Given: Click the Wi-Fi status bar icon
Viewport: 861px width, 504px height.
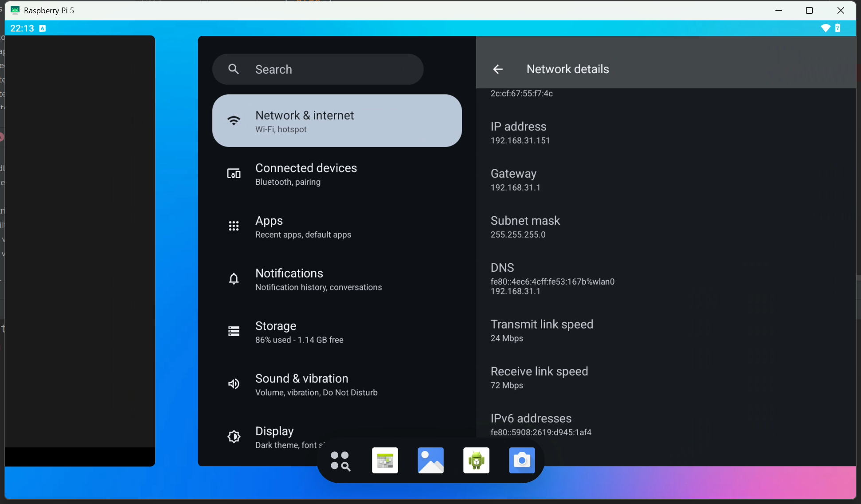Looking at the screenshot, I should tap(825, 28).
